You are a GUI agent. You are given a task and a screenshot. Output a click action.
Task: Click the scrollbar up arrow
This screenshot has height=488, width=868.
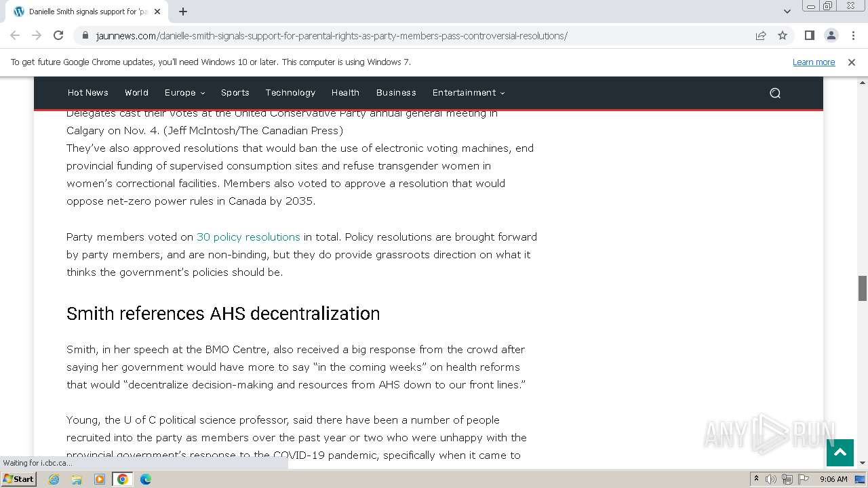(863, 82)
